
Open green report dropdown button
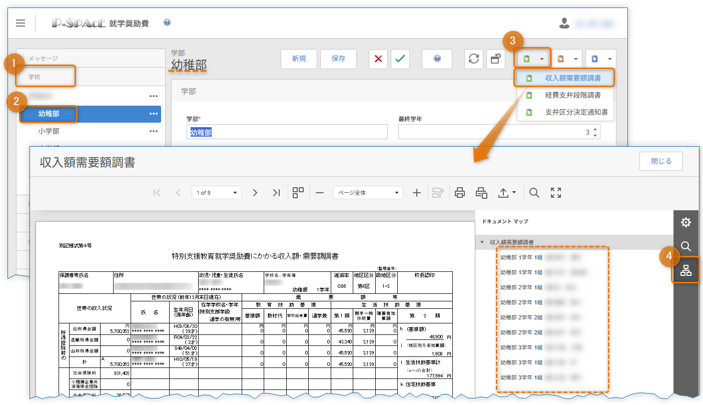tap(533, 59)
